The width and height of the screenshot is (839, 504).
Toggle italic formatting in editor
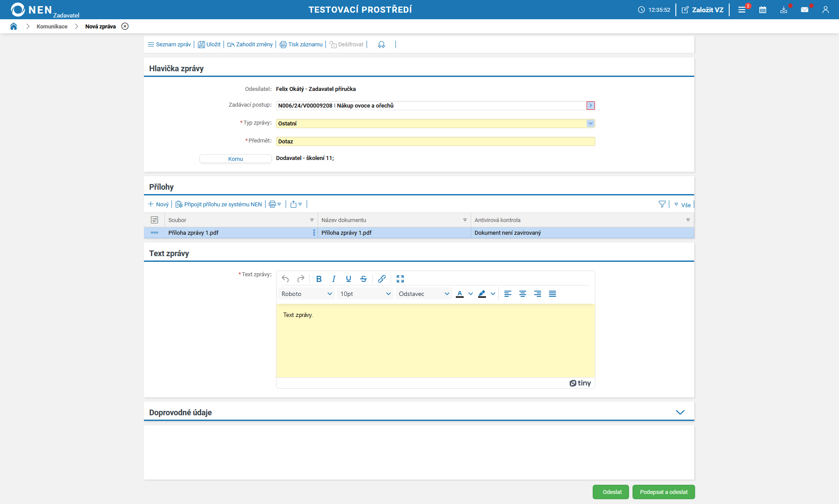click(x=334, y=279)
